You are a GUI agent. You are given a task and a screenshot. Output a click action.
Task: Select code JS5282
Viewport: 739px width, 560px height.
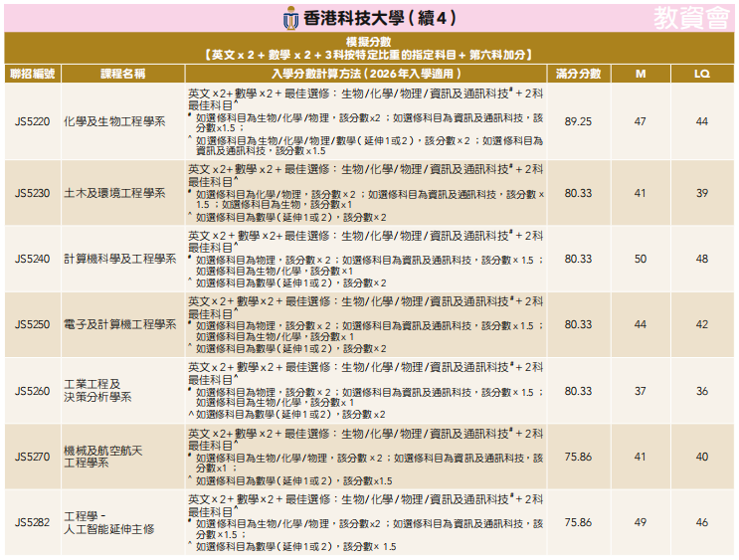click(32, 522)
